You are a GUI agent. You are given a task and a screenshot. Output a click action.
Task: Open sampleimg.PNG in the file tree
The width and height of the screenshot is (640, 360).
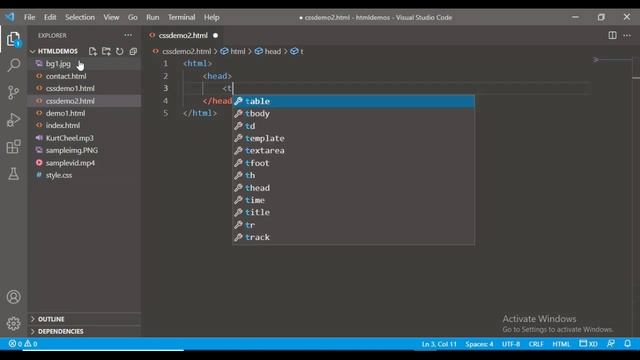(x=84, y=150)
